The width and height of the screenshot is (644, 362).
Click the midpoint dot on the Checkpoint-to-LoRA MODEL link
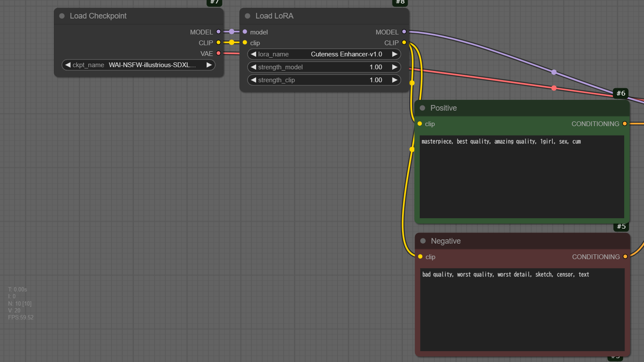[232, 31]
